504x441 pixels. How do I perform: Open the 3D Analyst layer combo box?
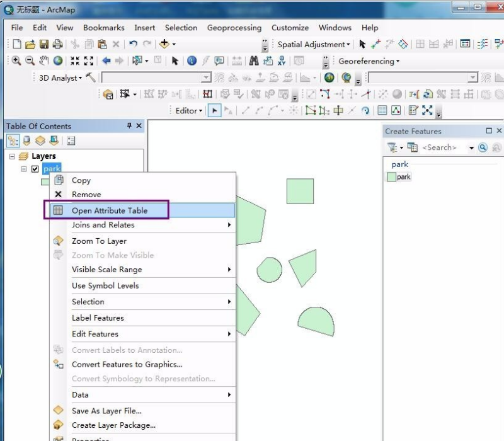[156, 77]
